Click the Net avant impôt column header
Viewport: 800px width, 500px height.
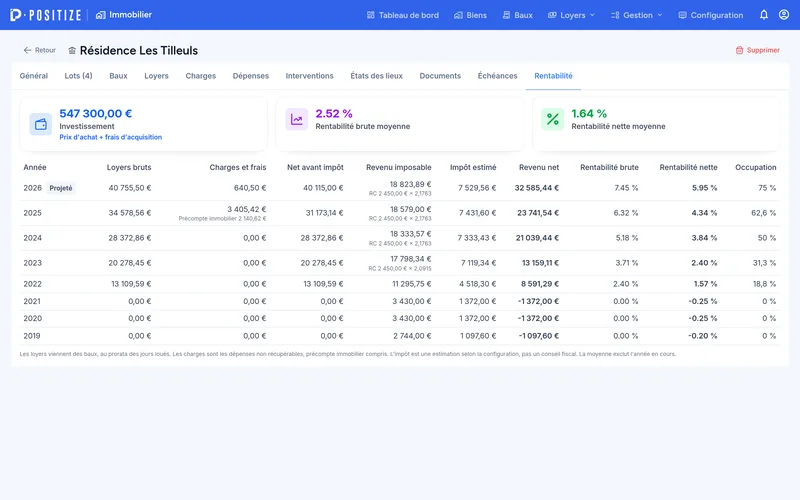point(315,167)
